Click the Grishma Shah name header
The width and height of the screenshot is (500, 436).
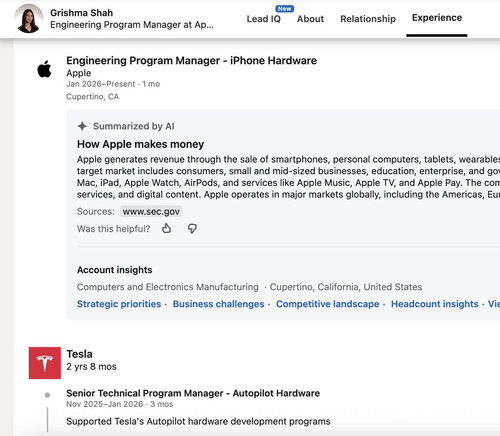pyautogui.click(x=82, y=13)
